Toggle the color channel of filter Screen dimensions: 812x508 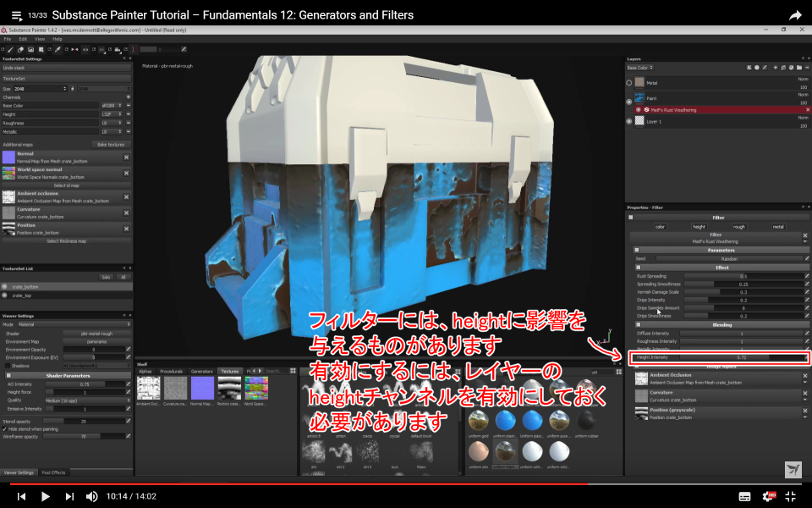coord(660,227)
